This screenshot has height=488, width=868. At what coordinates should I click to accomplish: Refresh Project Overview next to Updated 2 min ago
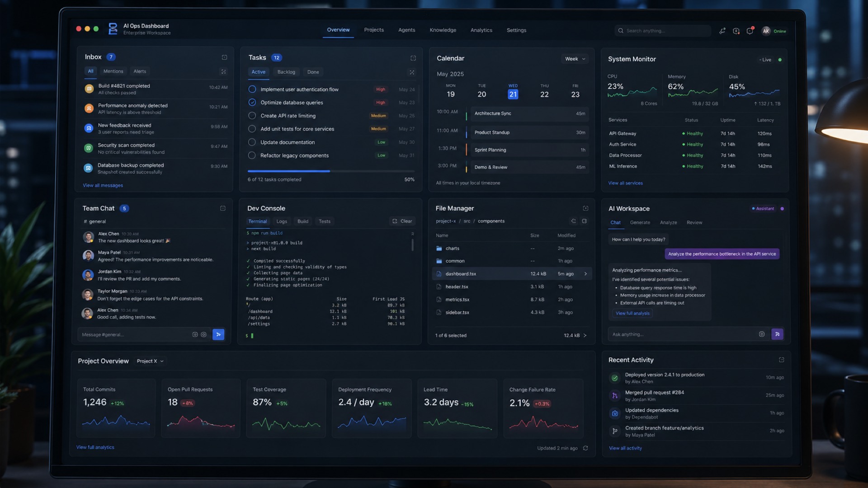(585, 448)
